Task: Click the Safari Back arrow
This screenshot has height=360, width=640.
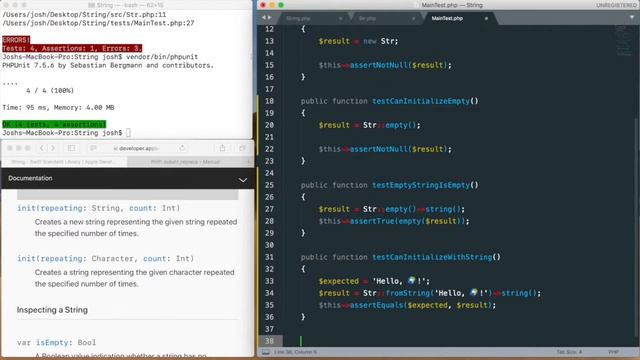Action: point(42,148)
